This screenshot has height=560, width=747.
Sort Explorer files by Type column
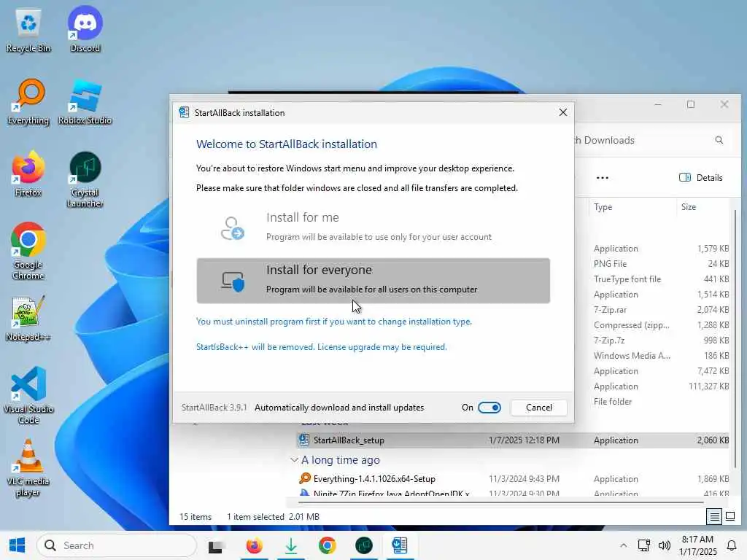click(x=603, y=207)
